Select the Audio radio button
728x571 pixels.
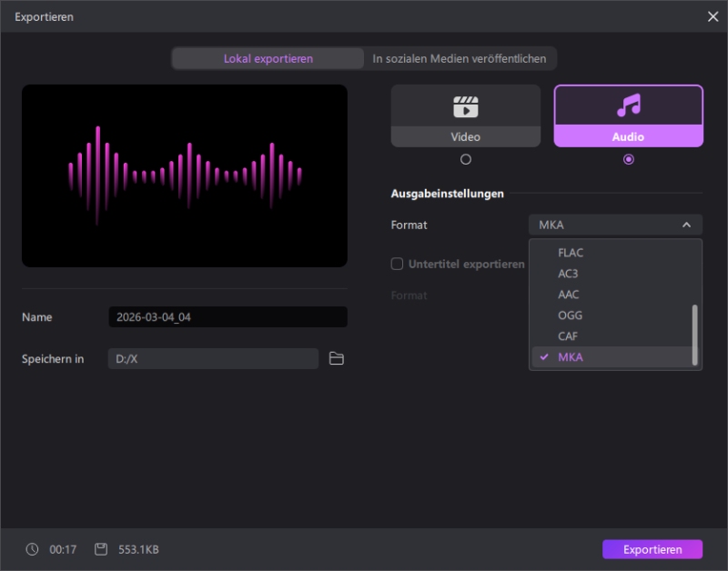coord(628,158)
